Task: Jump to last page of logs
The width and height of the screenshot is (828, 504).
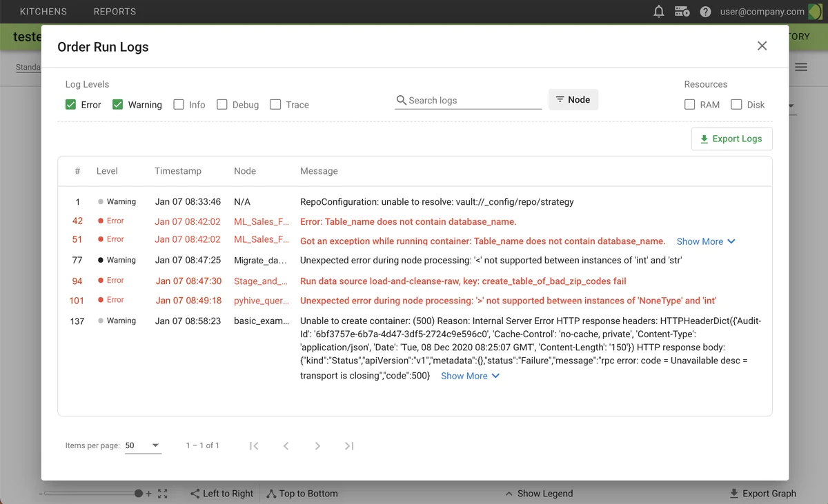Action: [x=349, y=446]
